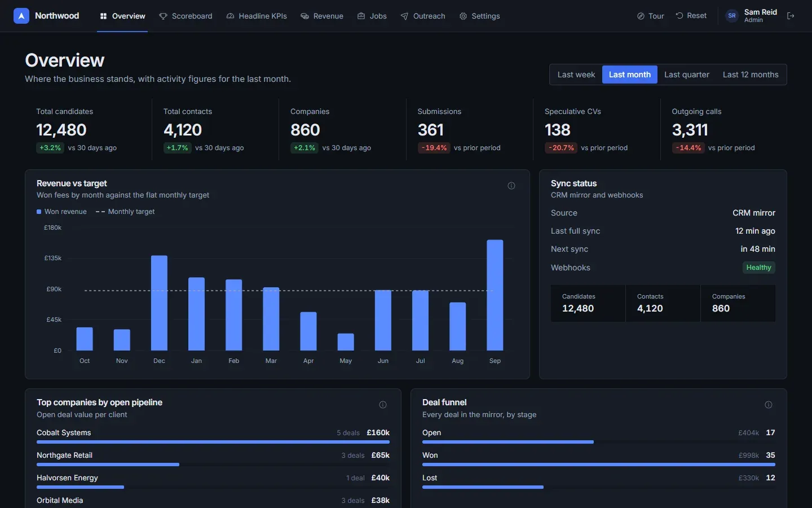
Task: Click the Headline KPIs gauge icon
Action: coord(230,16)
